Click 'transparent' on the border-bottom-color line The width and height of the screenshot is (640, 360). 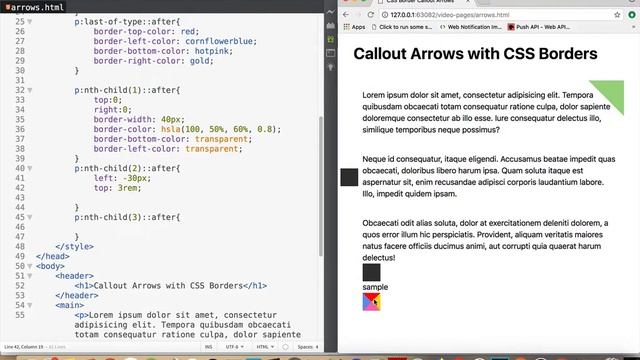coord(221,139)
